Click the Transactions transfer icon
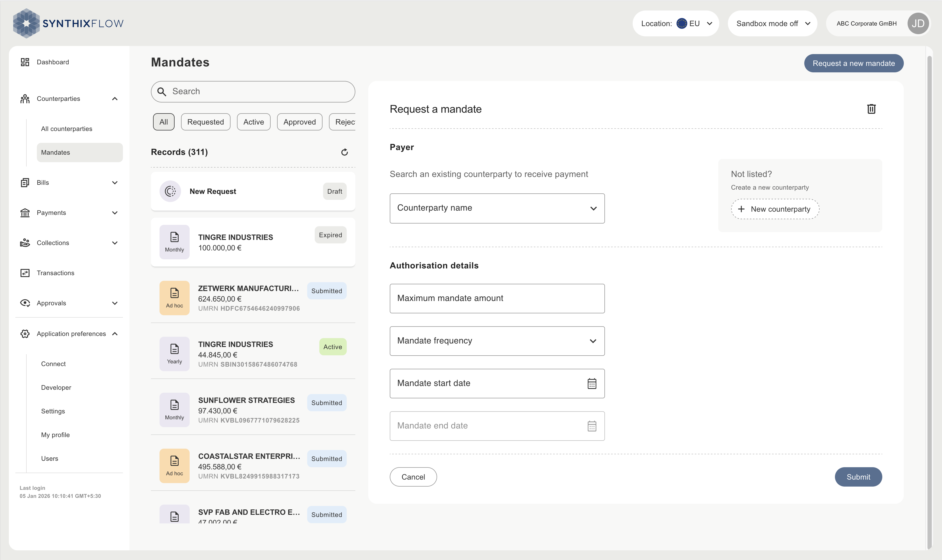 (x=25, y=273)
